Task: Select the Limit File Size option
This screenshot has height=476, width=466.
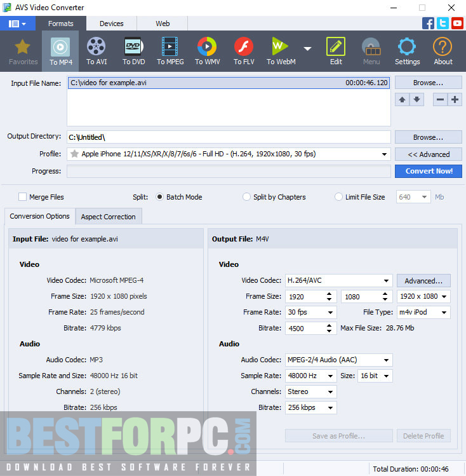Action: click(x=338, y=197)
